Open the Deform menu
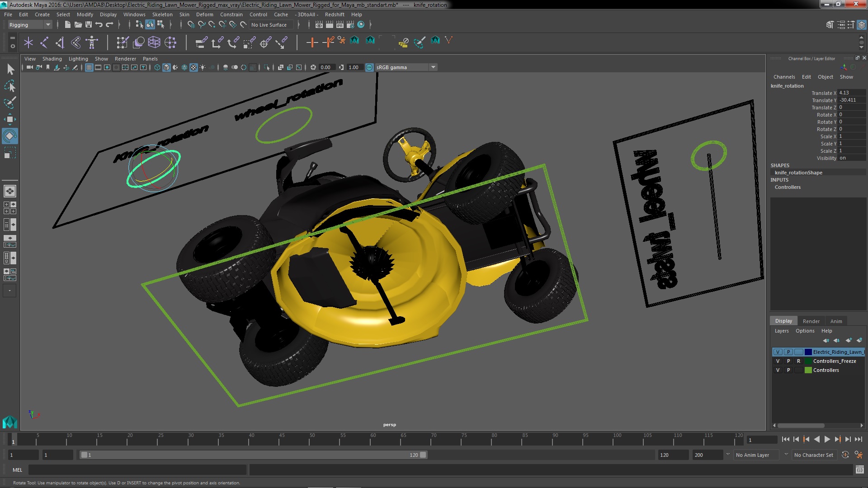The height and width of the screenshot is (488, 868). (204, 14)
